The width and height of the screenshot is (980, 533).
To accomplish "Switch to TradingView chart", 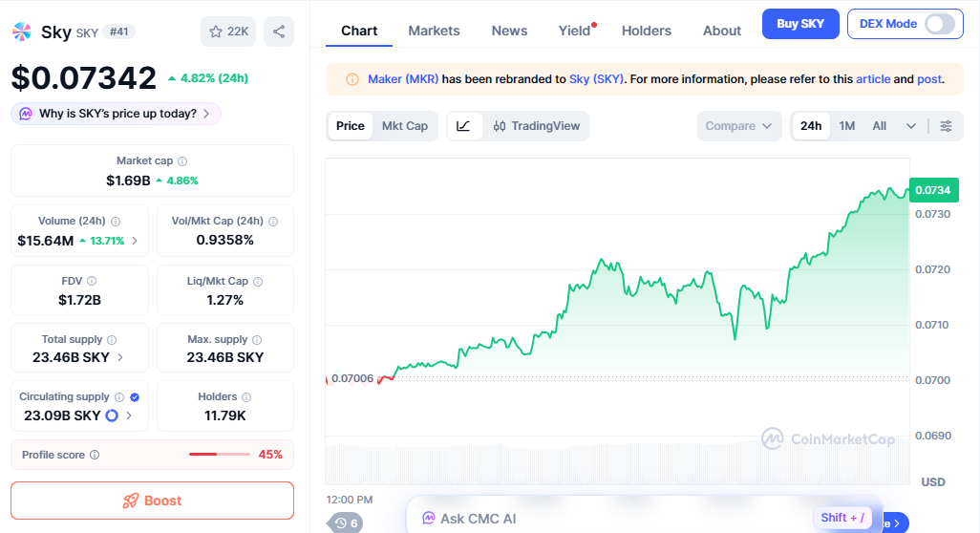I will [537, 126].
